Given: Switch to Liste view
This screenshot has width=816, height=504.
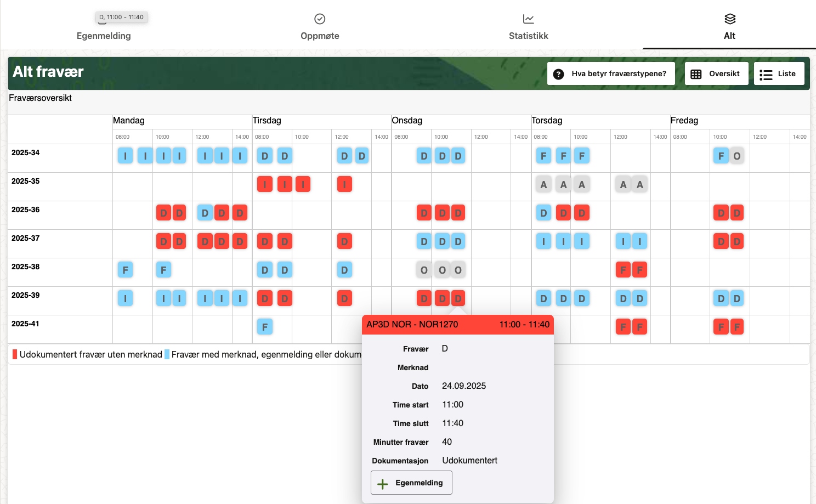Looking at the screenshot, I should (x=779, y=73).
